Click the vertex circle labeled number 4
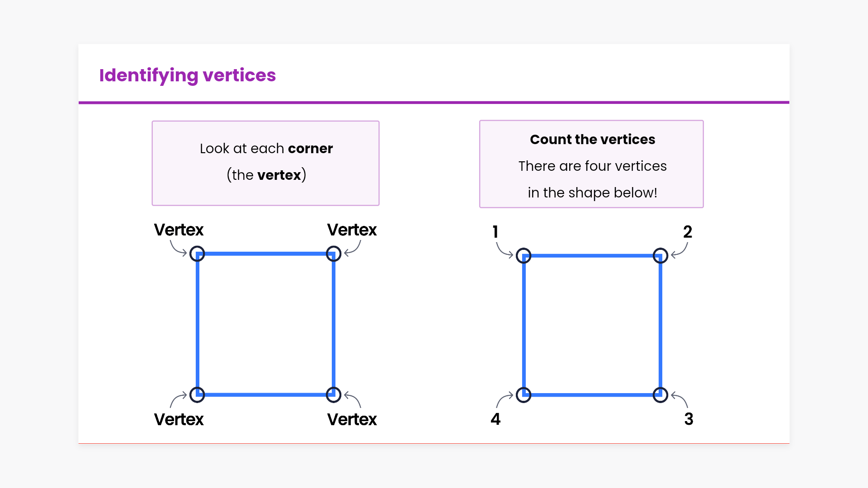868x488 pixels. [x=524, y=395]
